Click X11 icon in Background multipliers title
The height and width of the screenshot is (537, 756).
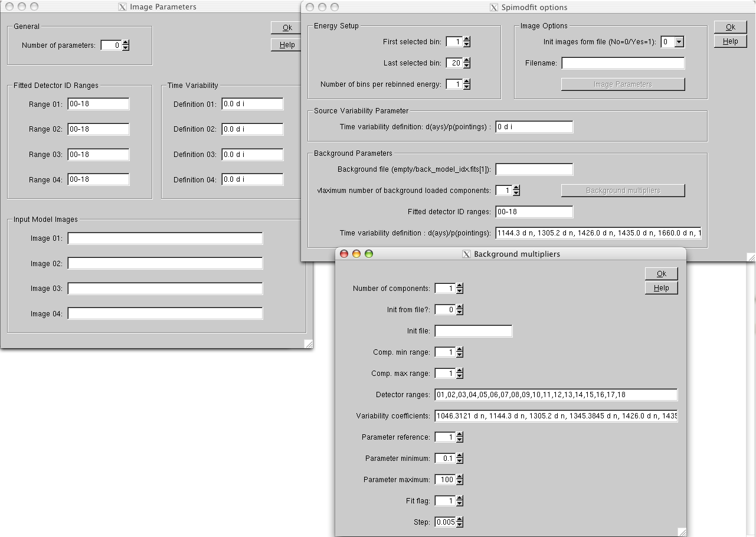(x=466, y=254)
